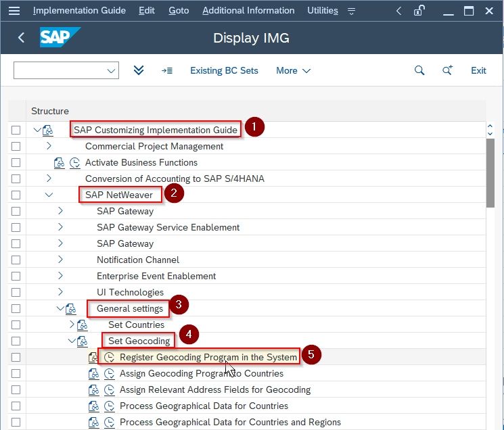This screenshot has height=430, width=504.
Task: Tick checkbox for SAP NetWeaver row
Action: pyautogui.click(x=16, y=195)
